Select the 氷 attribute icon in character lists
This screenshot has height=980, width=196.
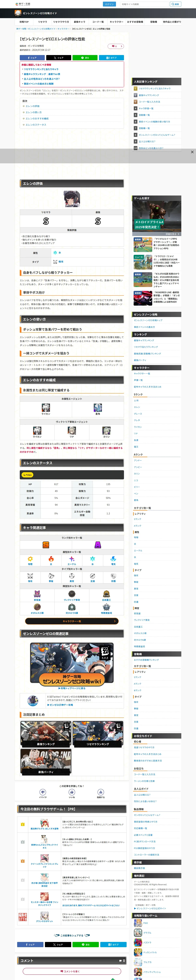click(92, 559)
